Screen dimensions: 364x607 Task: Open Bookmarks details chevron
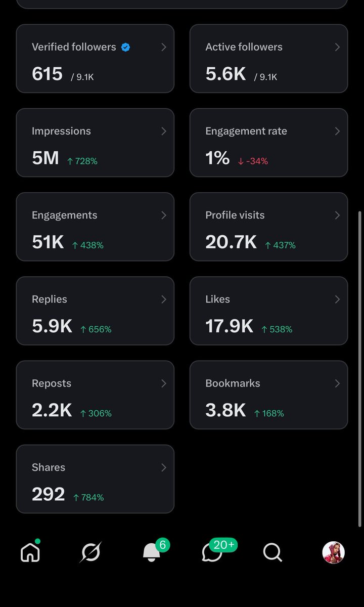click(x=337, y=383)
